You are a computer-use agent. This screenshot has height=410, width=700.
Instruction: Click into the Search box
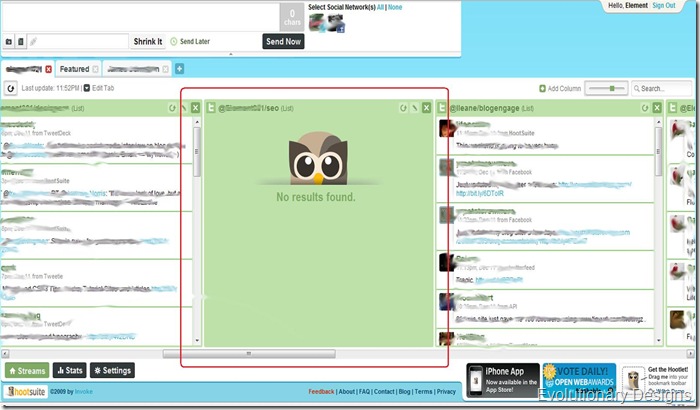pyautogui.click(x=661, y=88)
